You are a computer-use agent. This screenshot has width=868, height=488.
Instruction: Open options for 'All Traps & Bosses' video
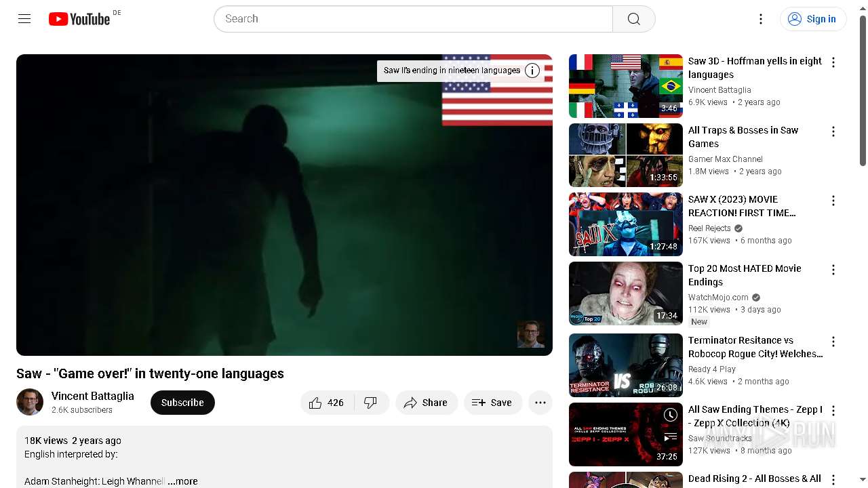(833, 131)
